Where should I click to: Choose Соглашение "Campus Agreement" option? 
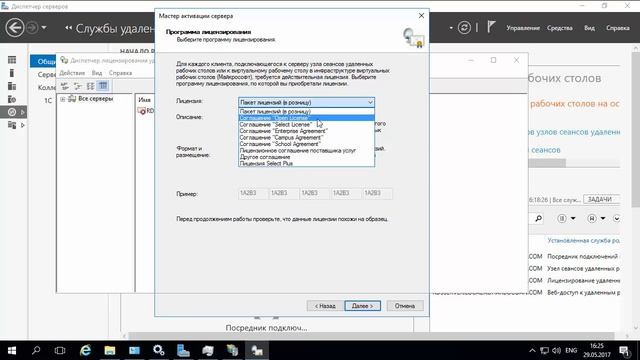tap(307, 138)
